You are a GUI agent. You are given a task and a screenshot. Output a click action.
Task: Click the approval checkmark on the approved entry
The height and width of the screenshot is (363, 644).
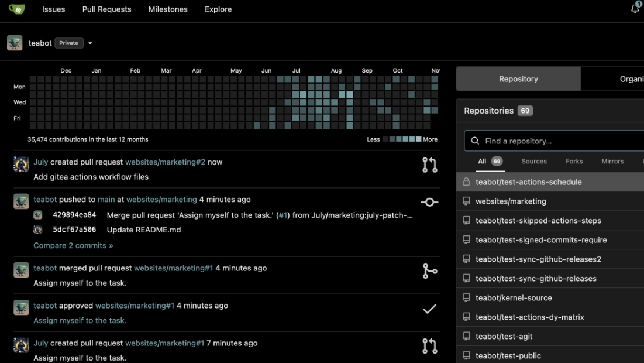[x=429, y=309]
